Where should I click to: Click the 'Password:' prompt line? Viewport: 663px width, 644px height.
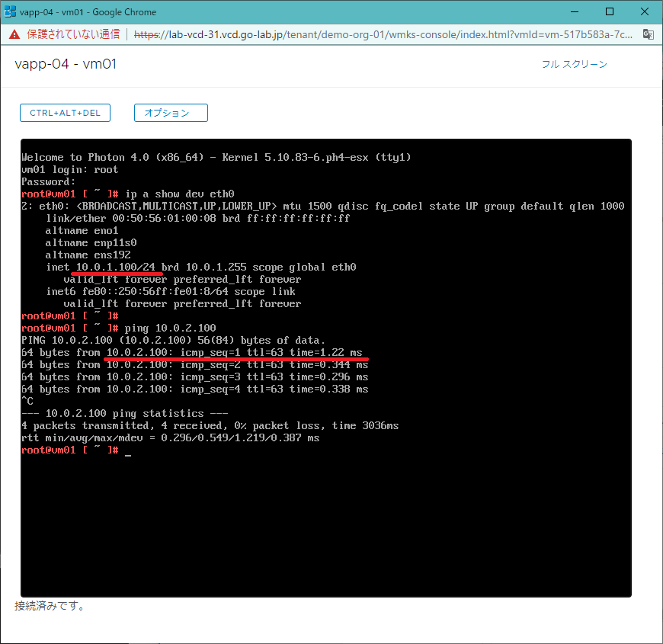point(48,182)
